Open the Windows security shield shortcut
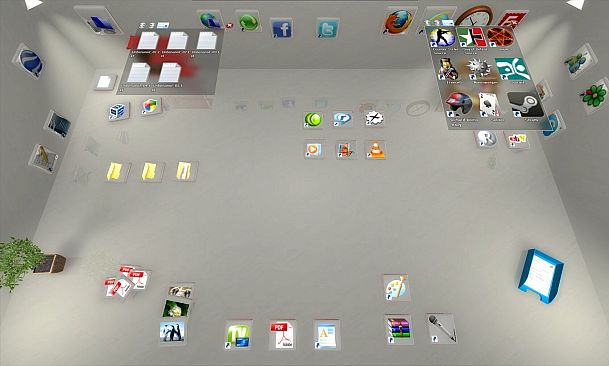This screenshot has width=609, height=366. pyautogui.click(x=151, y=106)
